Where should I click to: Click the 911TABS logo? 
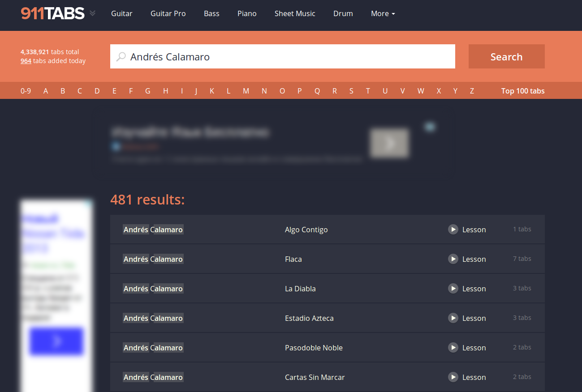tap(52, 13)
